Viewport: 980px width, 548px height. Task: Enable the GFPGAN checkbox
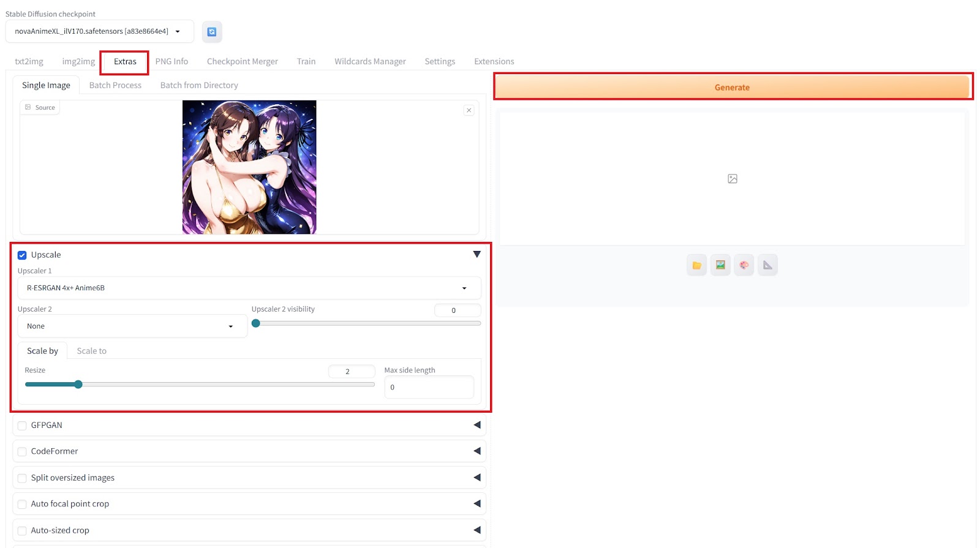click(x=22, y=426)
